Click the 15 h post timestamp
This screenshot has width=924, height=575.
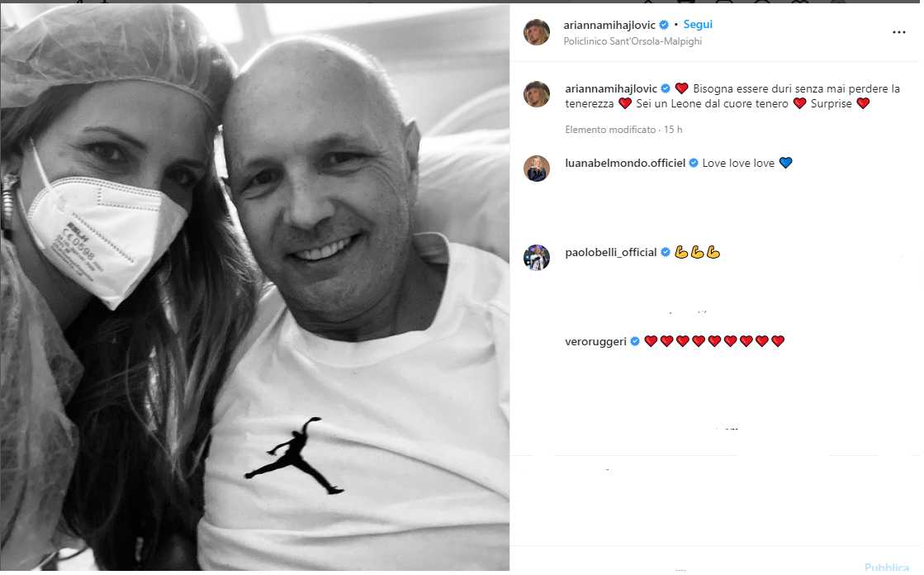click(673, 130)
